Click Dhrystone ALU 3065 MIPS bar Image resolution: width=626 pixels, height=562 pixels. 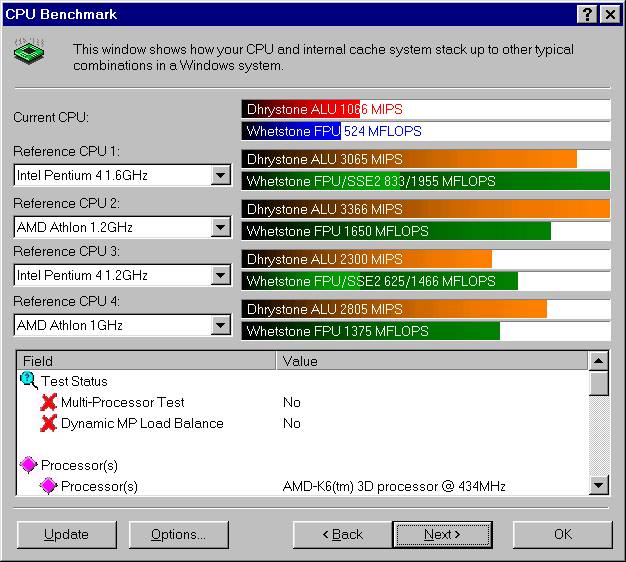tap(426, 159)
